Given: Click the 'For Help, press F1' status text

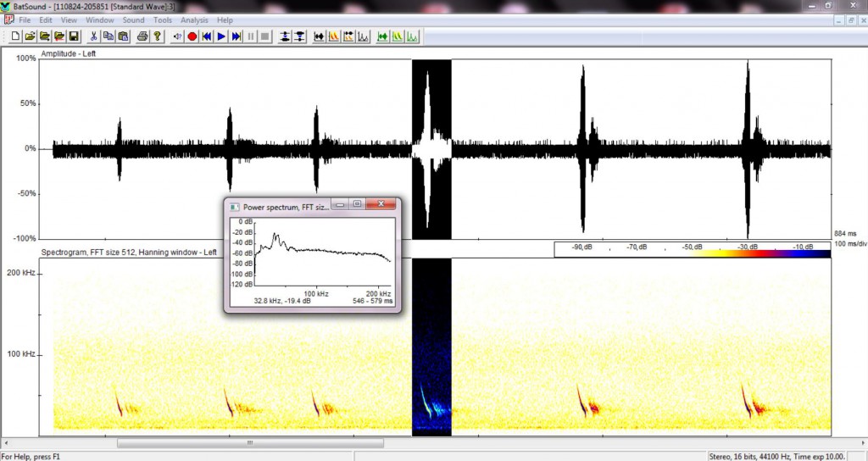Looking at the screenshot, I should pos(31,457).
